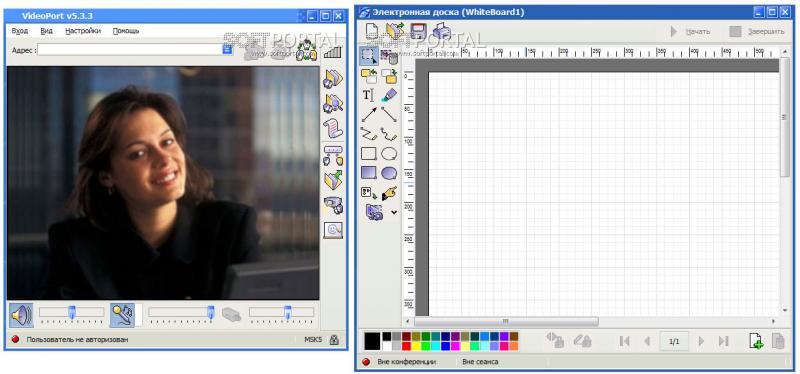The height and width of the screenshot is (374, 800).
Task: Open the Помощь menu in VideoPort
Action: [x=126, y=31]
